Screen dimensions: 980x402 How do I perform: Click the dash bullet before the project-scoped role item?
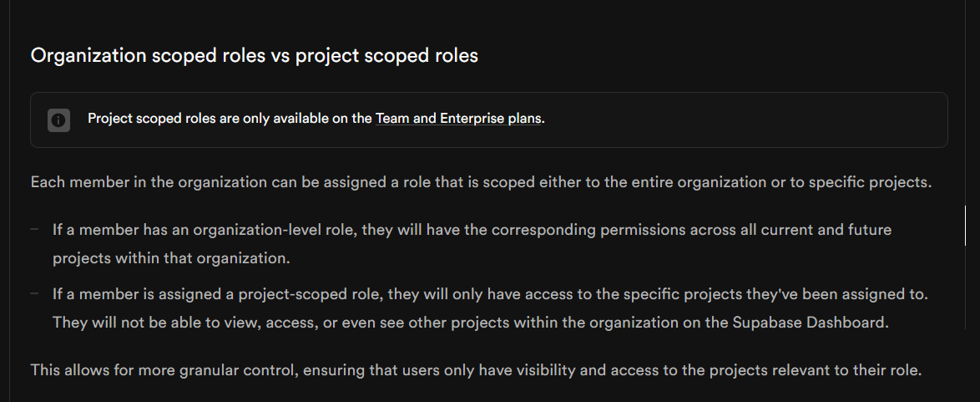click(35, 294)
